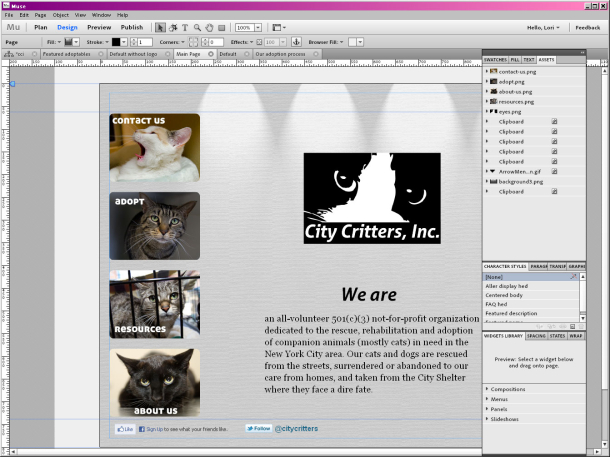The image size is (610, 457).
Task: Collapse the right panel dock using double arrows
Action: coord(582,52)
